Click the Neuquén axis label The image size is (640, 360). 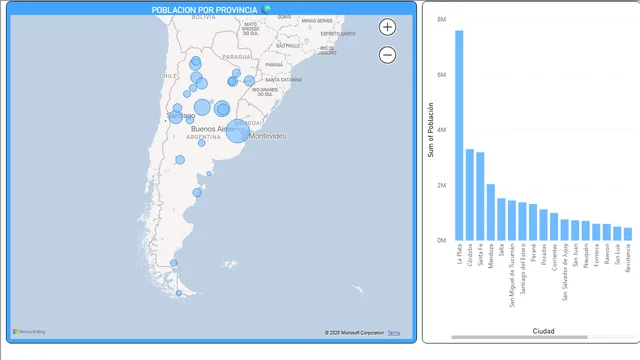586,256
